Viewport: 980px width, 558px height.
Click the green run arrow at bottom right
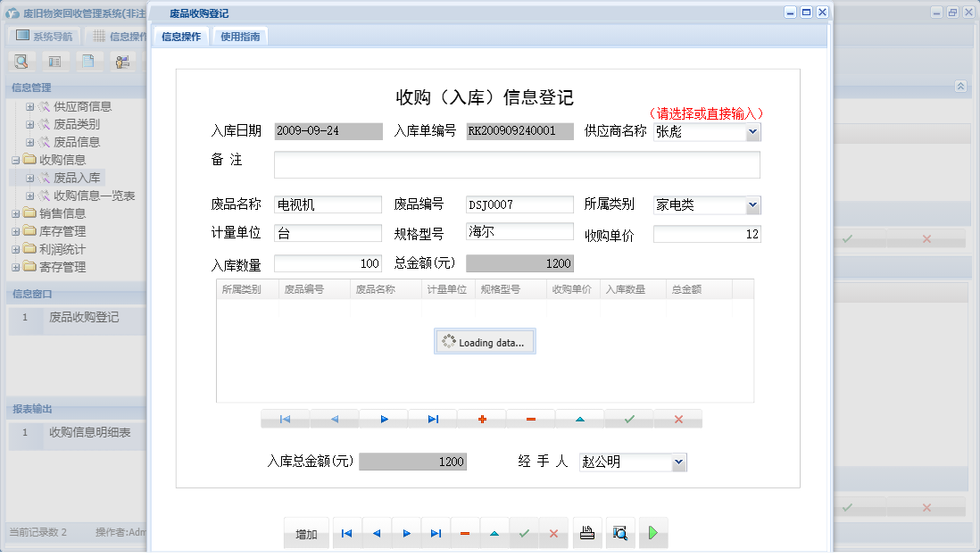coord(652,532)
